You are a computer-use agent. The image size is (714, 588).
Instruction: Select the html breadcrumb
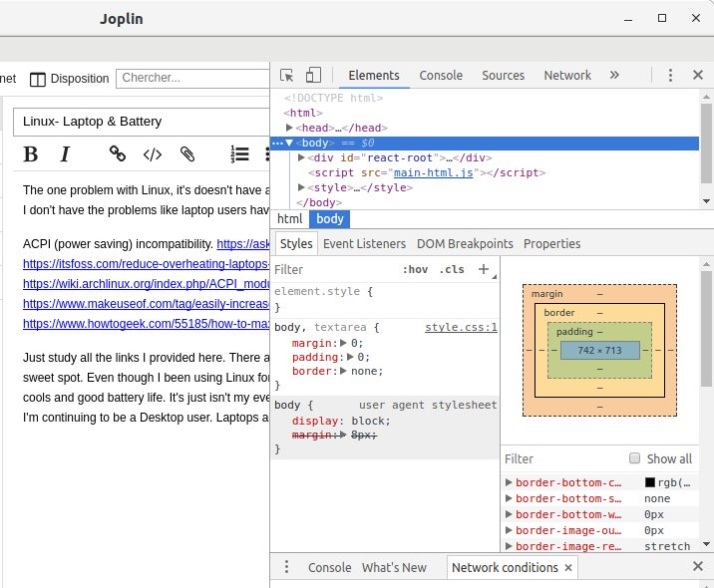tap(289, 219)
